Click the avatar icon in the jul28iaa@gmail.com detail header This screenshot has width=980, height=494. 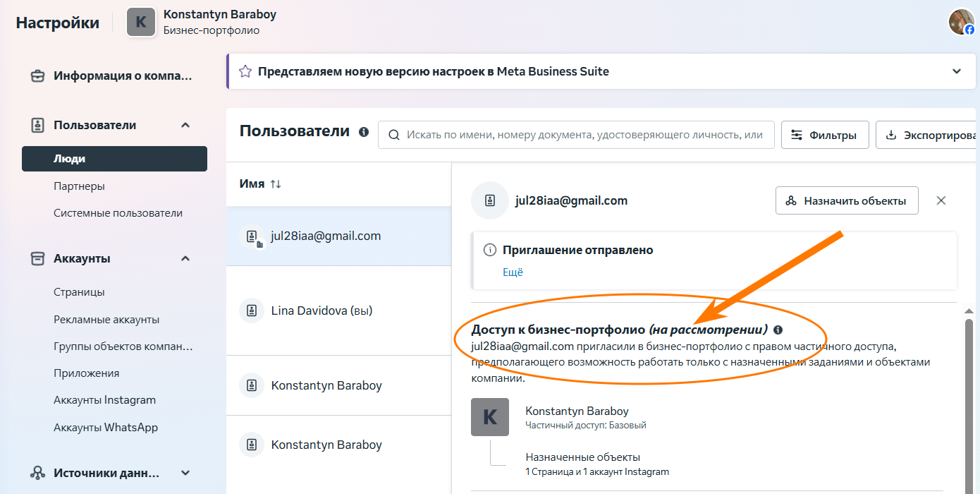pyautogui.click(x=490, y=200)
